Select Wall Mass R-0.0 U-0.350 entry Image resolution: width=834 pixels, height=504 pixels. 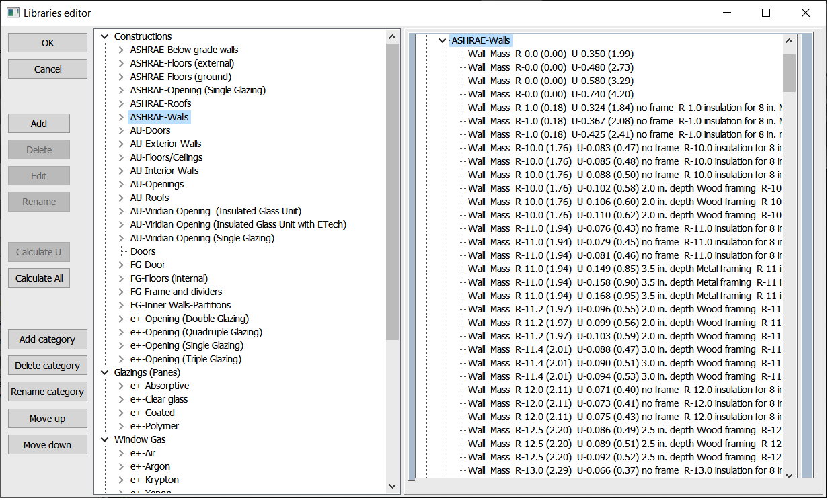click(x=550, y=54)
